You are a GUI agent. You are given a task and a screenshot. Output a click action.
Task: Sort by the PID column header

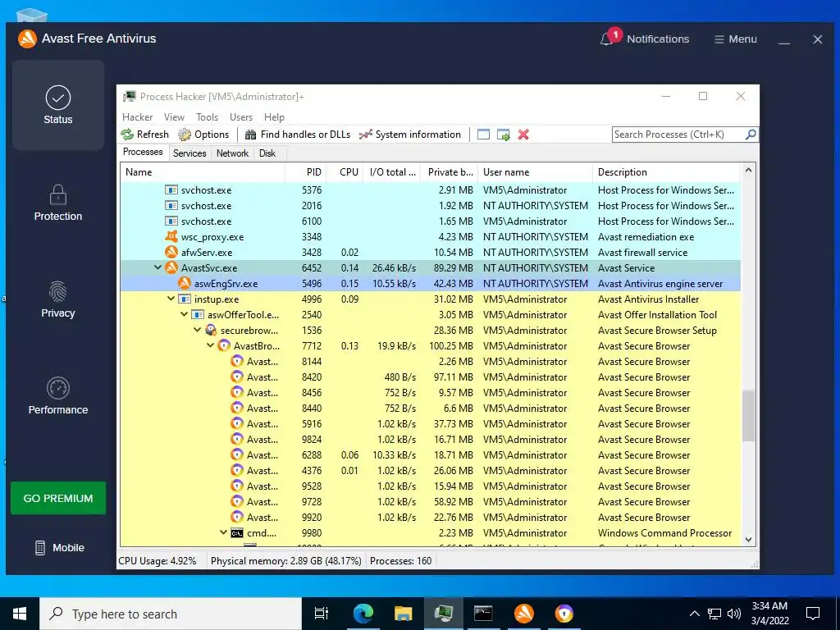point(305,172)
